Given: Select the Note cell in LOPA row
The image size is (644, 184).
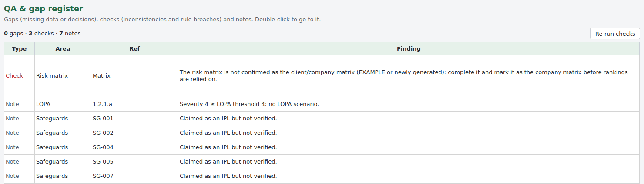Looking at the screenshot, I should tap(20, 104).
